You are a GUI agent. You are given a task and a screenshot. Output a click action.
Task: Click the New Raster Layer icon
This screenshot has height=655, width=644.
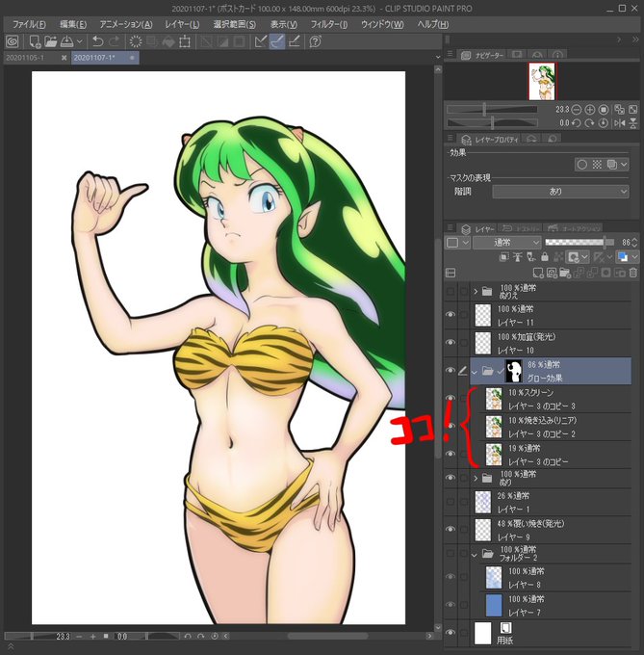coord(538,274)
